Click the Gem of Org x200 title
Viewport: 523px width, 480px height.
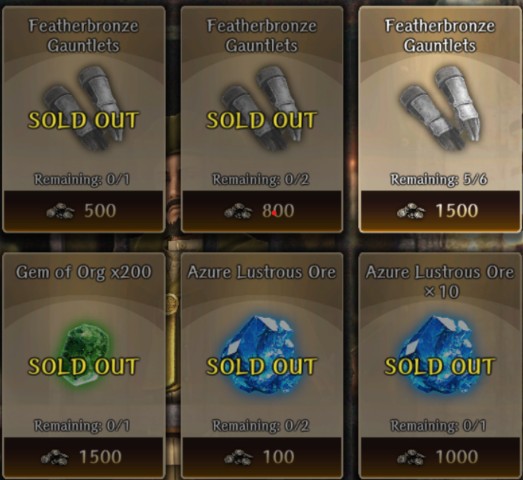[84, 273]
